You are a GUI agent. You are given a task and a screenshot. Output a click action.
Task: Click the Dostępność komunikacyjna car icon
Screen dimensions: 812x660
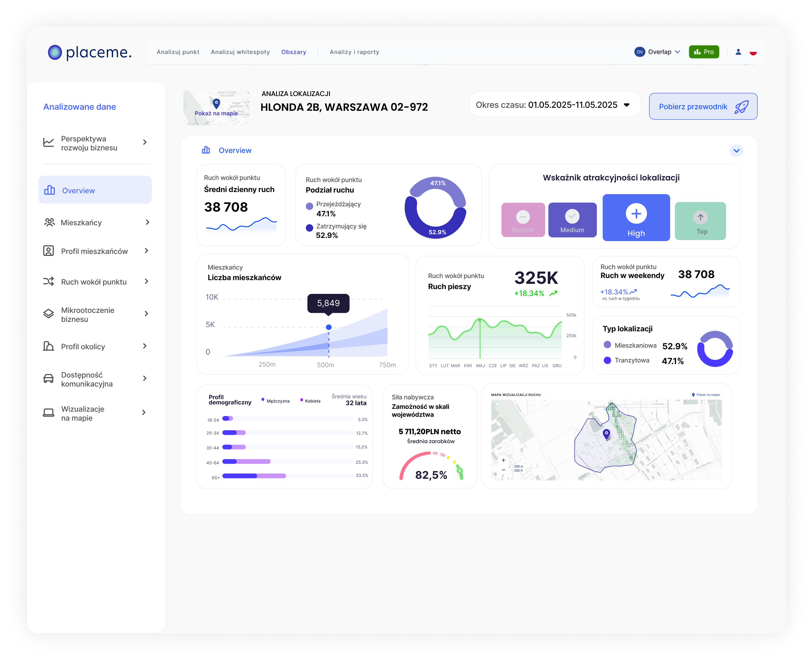48,379
